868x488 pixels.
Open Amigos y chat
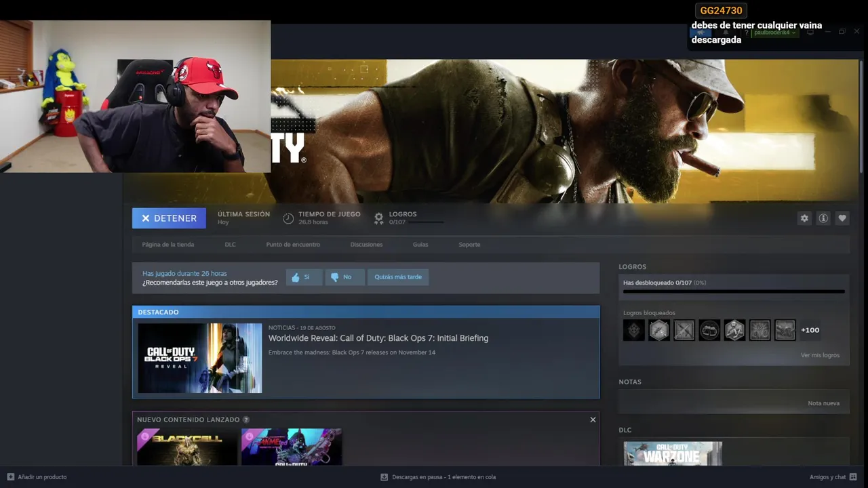click(827, 477)
